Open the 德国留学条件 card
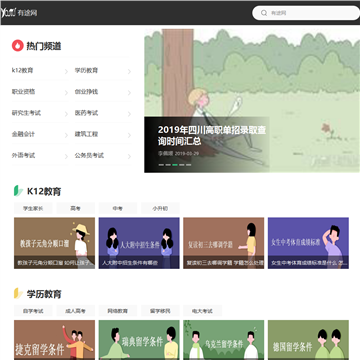The image size is (360, 360). tap(308, 340)
